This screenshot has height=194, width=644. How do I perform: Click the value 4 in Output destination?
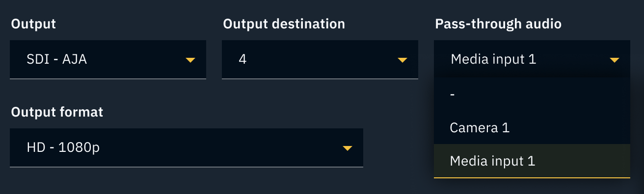point(242,60)
